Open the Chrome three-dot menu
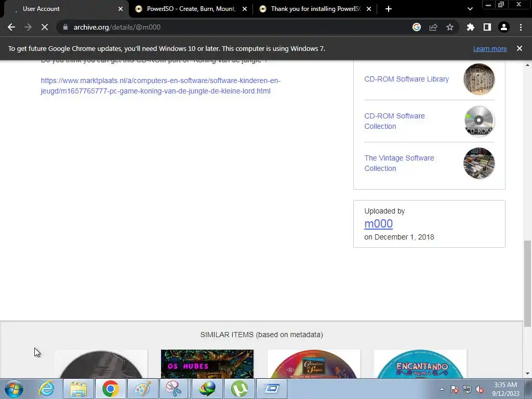532x399 pixels. 521,27
